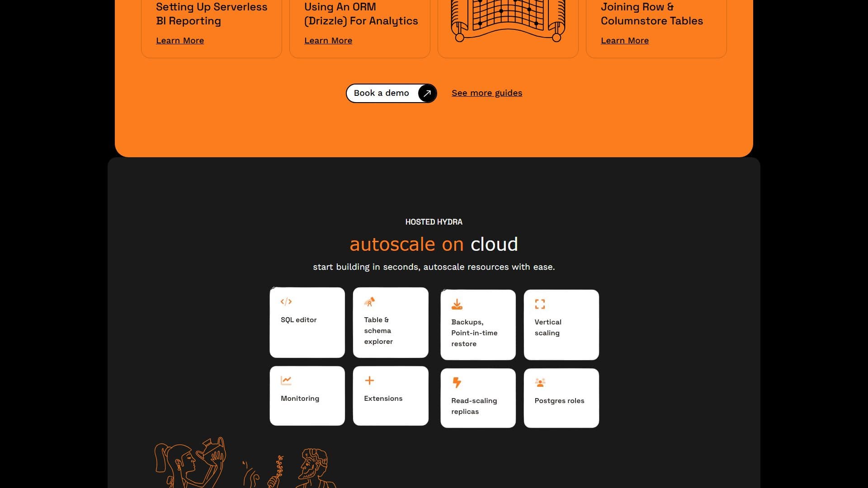
Task: Follow the See more guides link
Action: [x=487, y=93]
